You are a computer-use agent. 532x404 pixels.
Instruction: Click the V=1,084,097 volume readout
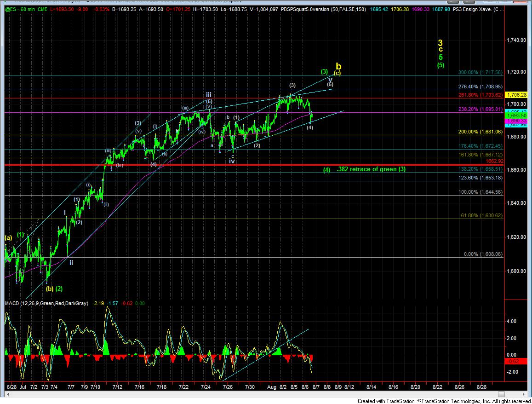point(264,10)
